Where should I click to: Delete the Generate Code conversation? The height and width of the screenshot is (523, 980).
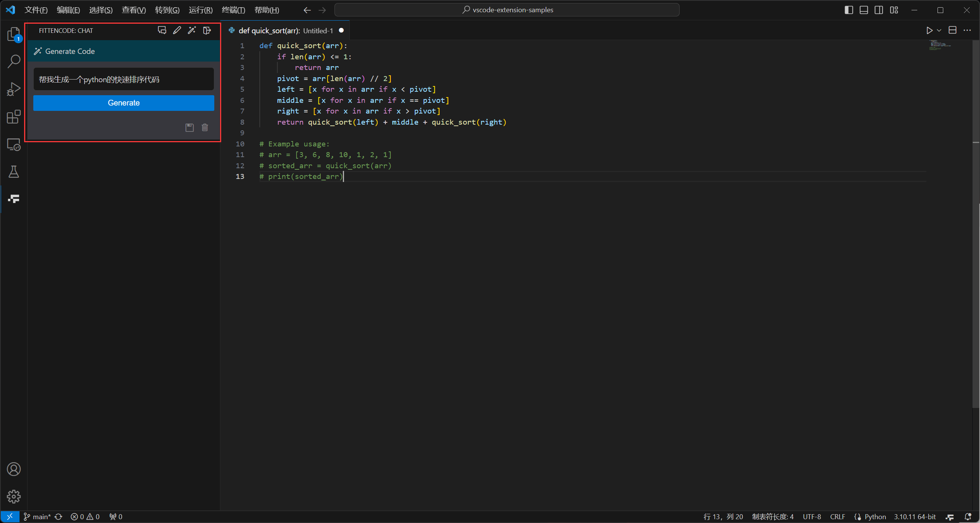coord(205,128)
